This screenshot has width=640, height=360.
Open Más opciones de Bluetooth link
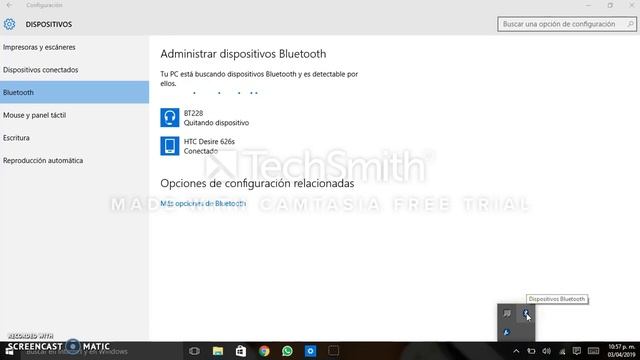[x=203, y=203]
